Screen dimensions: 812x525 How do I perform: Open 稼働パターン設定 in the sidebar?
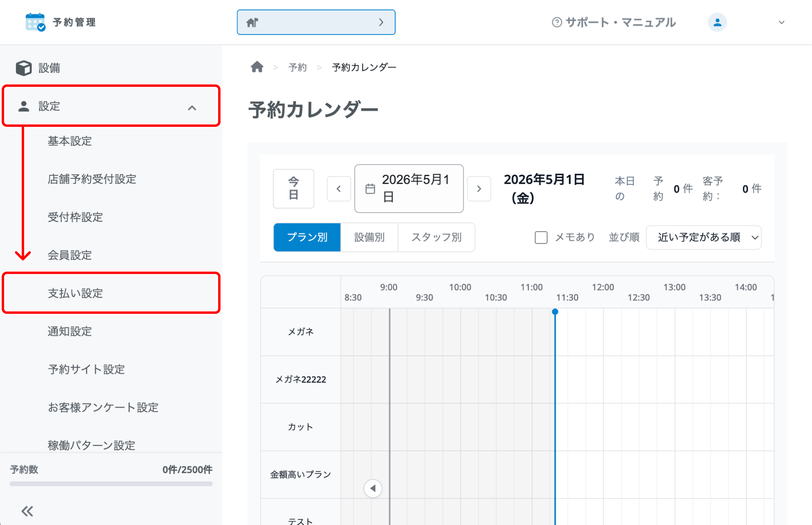pyautogui.click(x=92, y=445)
